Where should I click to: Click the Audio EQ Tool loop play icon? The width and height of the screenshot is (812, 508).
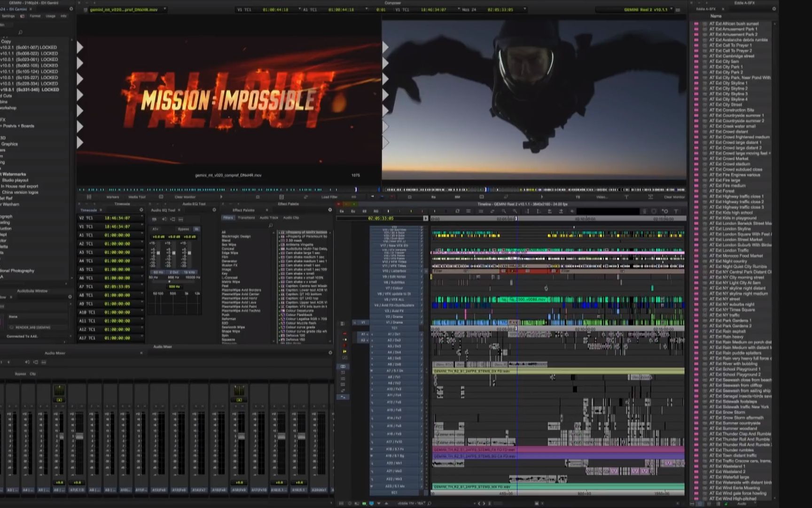coord(172,219)
